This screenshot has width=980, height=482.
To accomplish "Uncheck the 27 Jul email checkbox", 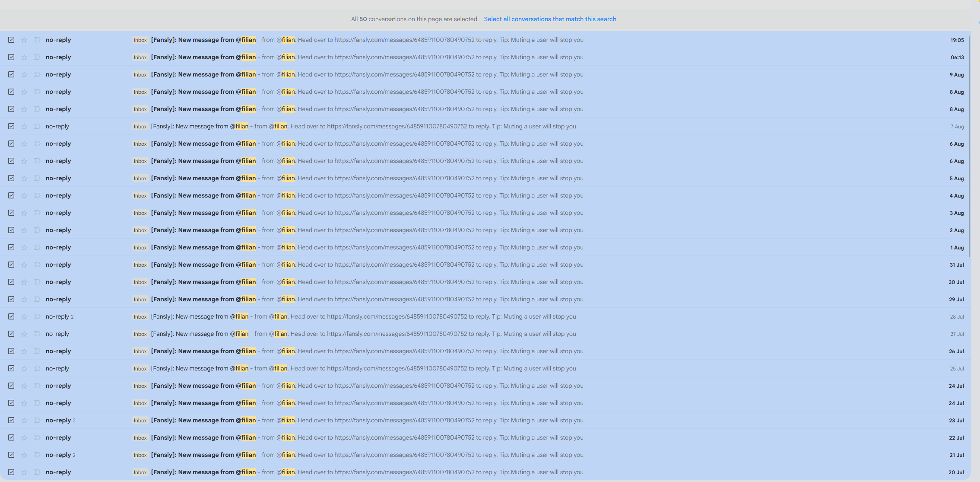I will pyautogui.click(x=11, y=334).
